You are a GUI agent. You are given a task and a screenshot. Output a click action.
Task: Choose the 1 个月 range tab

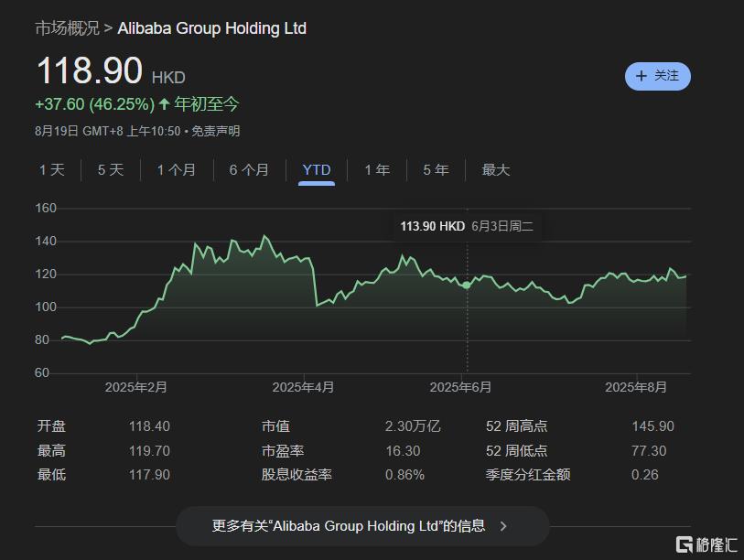click(x=176, y=170)
